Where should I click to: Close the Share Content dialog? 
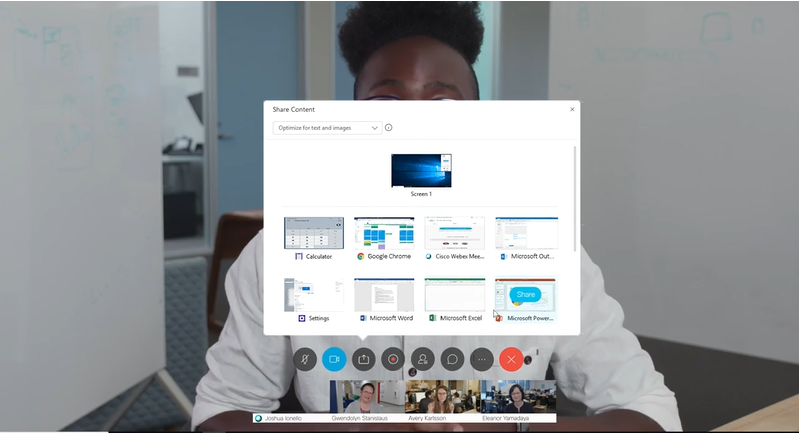point(572,109)
